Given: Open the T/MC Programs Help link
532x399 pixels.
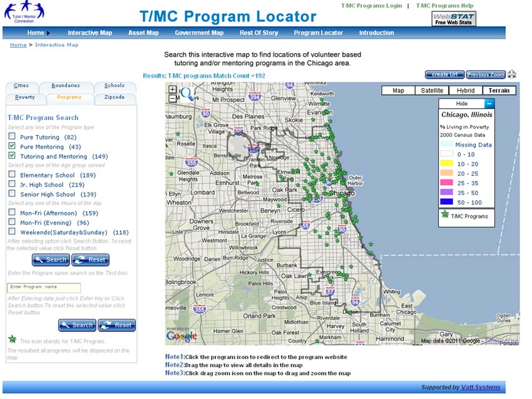Looking at the screenshot, I should click(445, 6).
